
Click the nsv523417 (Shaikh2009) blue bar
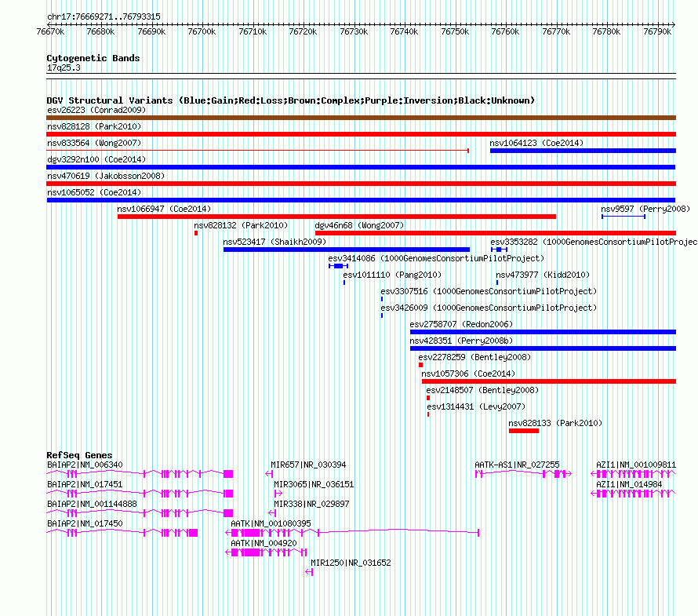click(347, 250)
